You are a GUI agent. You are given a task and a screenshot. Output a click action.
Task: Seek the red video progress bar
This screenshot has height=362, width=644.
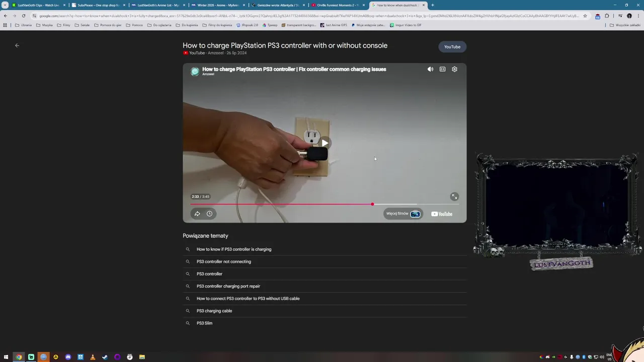coord(325,204)
